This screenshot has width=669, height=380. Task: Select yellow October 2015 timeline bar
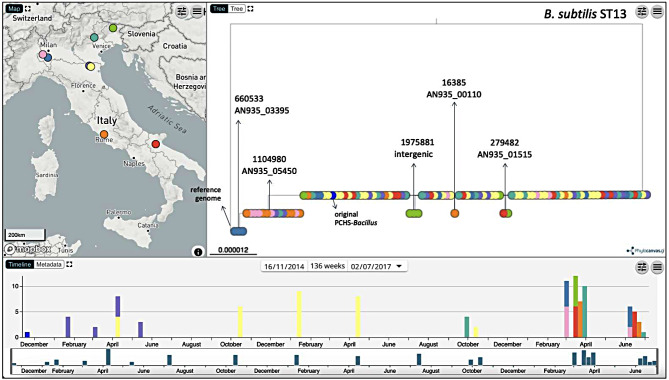[x=240, y=322]
